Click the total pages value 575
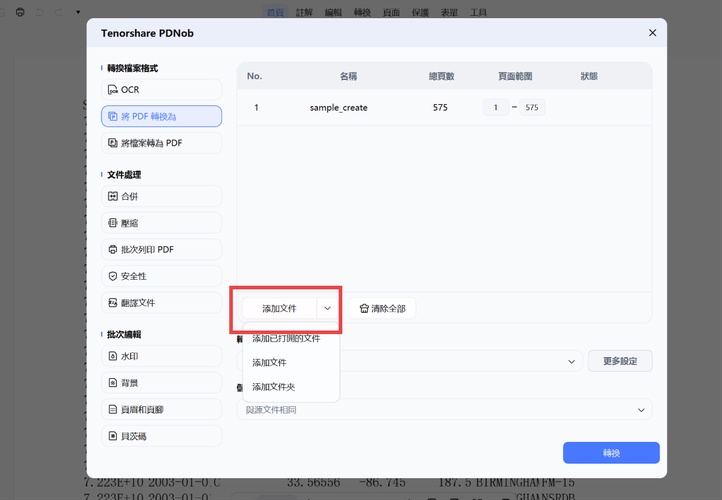The image size is (722, 500). (440, 107)
